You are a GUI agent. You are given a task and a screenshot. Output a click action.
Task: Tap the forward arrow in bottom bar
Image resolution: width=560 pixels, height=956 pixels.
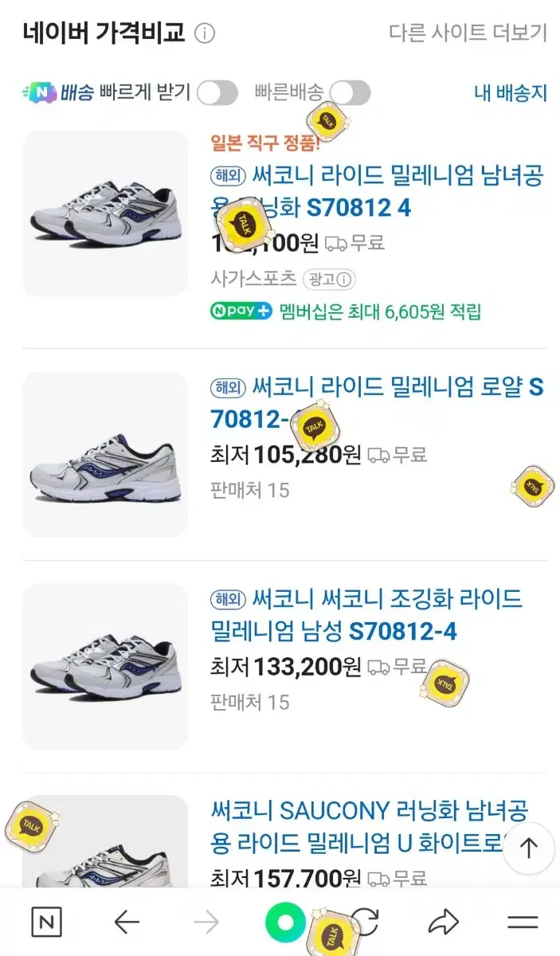206,923
